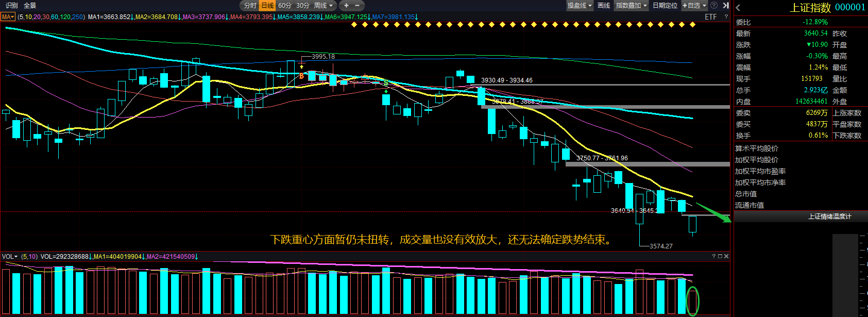Screen dimensions: 868x317
Task: Click the zoom out minus icon
Action: 357,6
